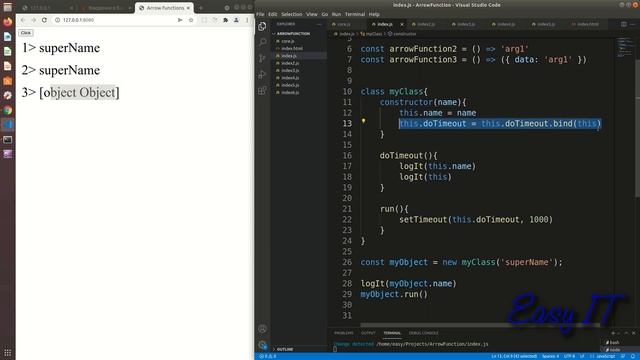Click the split editor icon in VS Code
The height and width of the screenshot is (360, 640).
point(624,24)
